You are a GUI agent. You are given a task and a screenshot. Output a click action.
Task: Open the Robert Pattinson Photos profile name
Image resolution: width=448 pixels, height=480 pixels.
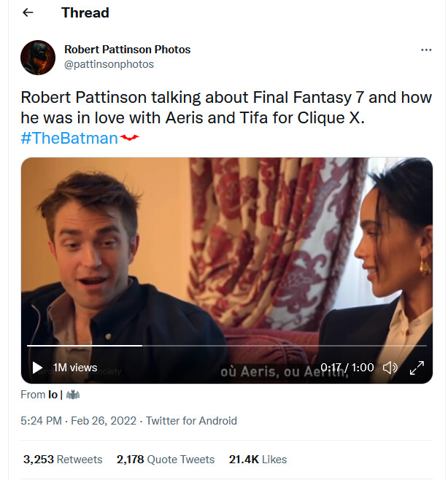coord(127,50)
